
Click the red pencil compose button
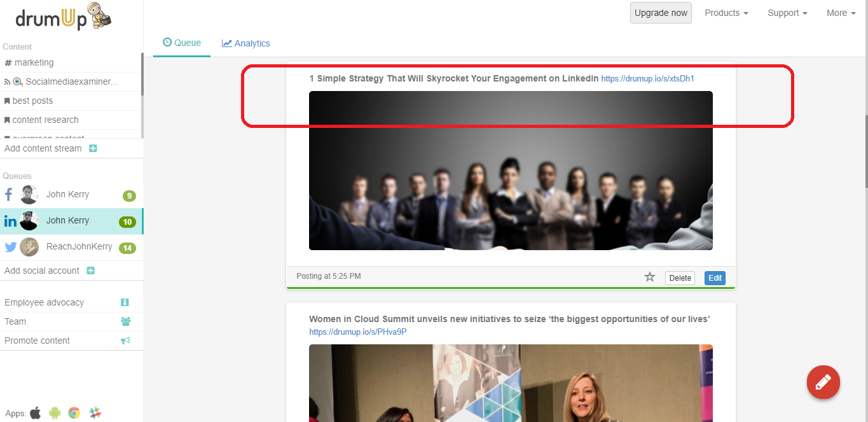point(823,383)
